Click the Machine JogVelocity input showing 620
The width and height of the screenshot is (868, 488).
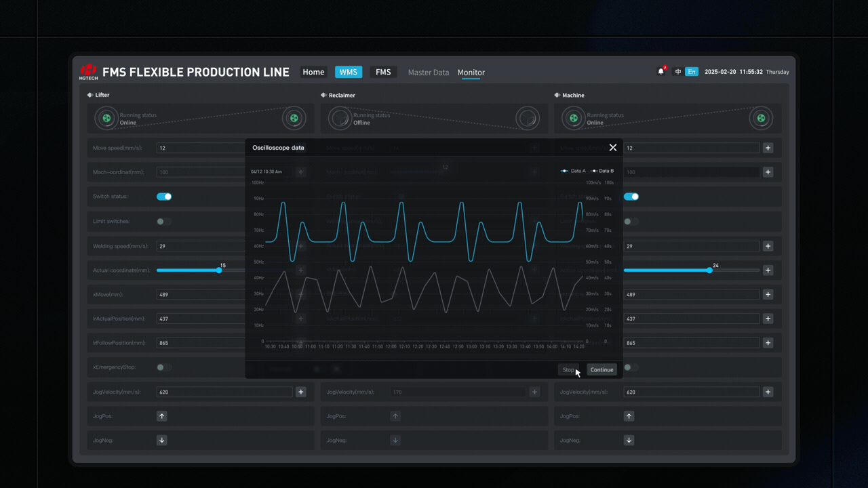(x=692, y=392)
